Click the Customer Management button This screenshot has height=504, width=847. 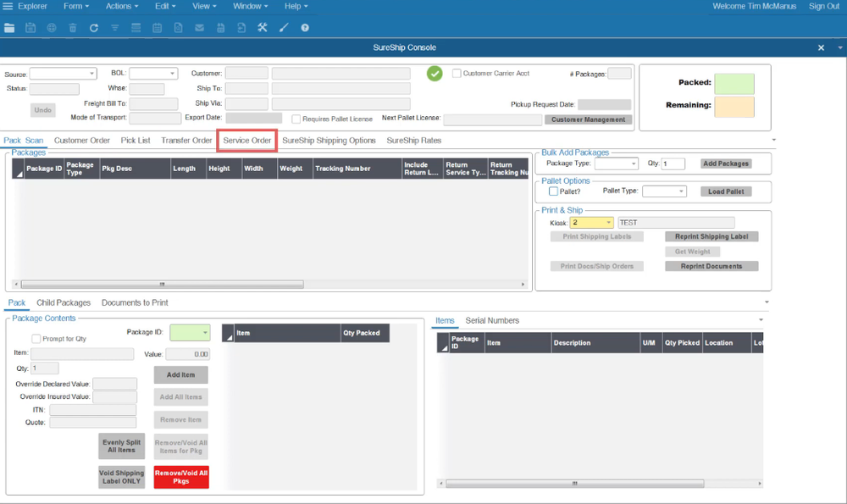(587, 119)
